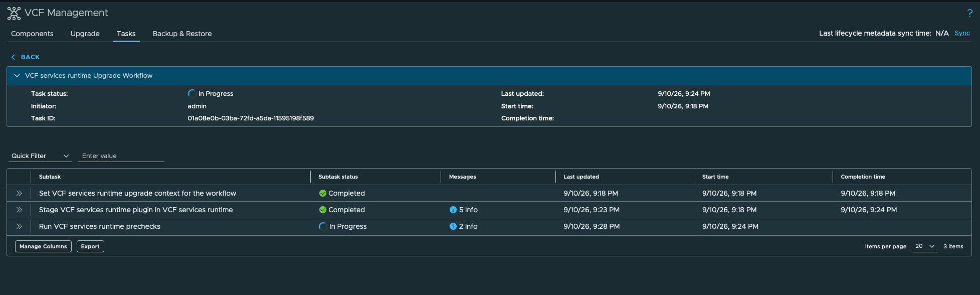Click the Export button
This screenshot has width=980, height=295.
tap(90, 246)
